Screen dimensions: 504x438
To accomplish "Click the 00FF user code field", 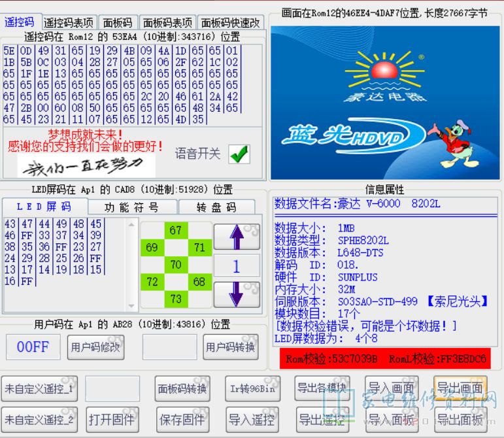I will (33, 346).
